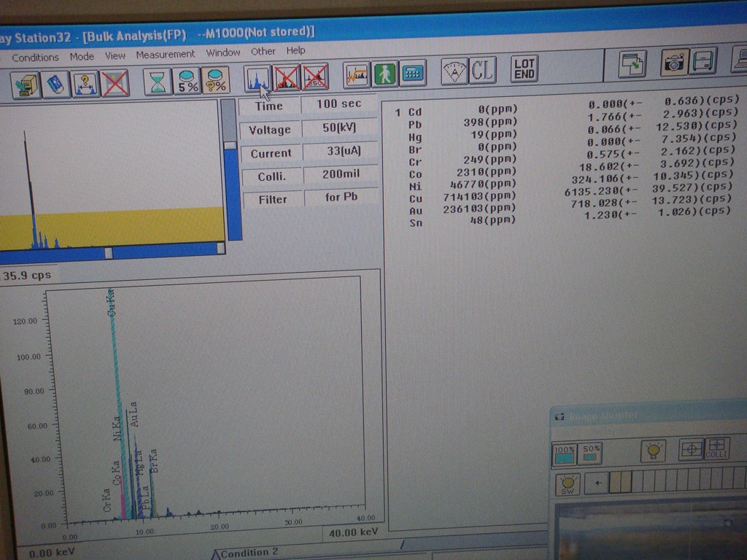Click the blue floppy disk save icon
747x560 pixels.
tap(55, 85)
